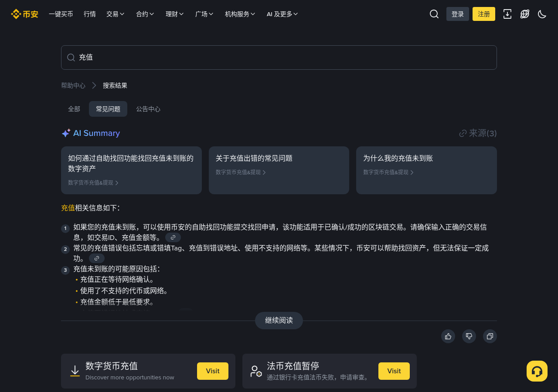Expand the 广场 dropdown menu
The image size is (558, 392).
[204, 14]
